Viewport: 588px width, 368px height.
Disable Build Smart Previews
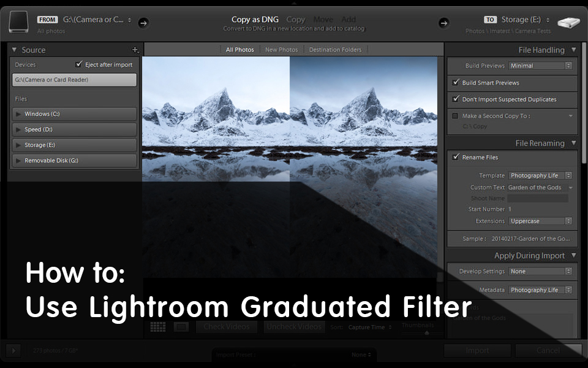tap(456, 82)
